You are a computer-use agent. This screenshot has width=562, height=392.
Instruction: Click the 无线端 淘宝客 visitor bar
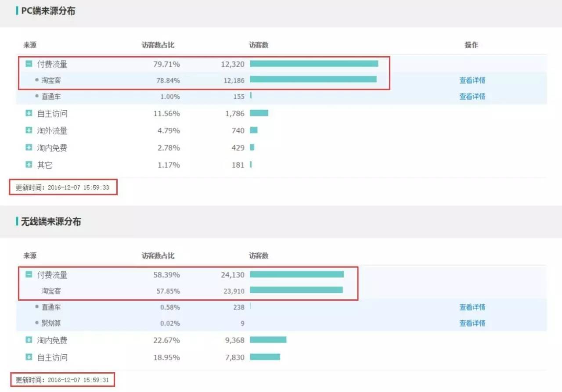296,290
